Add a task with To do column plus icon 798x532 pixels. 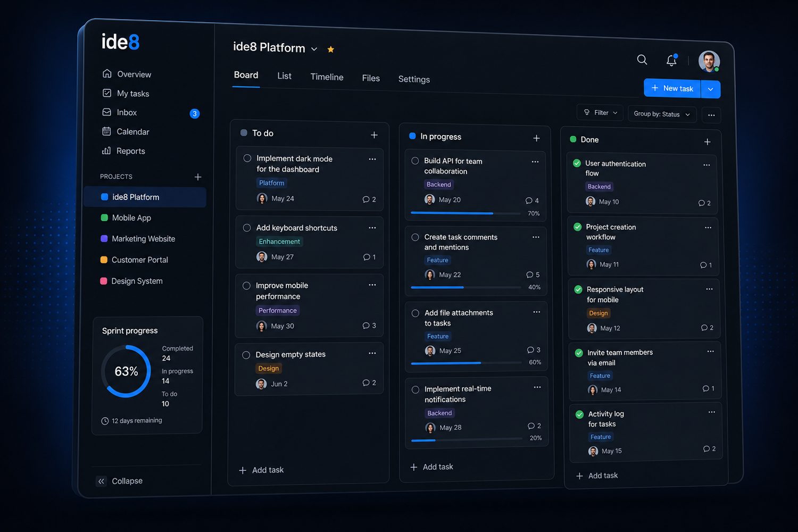[374, 135]
